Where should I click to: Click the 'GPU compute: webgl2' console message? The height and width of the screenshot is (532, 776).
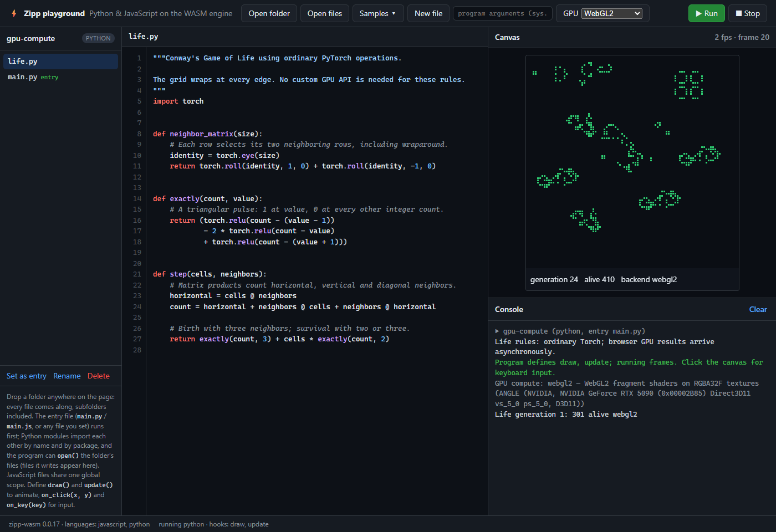(627, 393)
